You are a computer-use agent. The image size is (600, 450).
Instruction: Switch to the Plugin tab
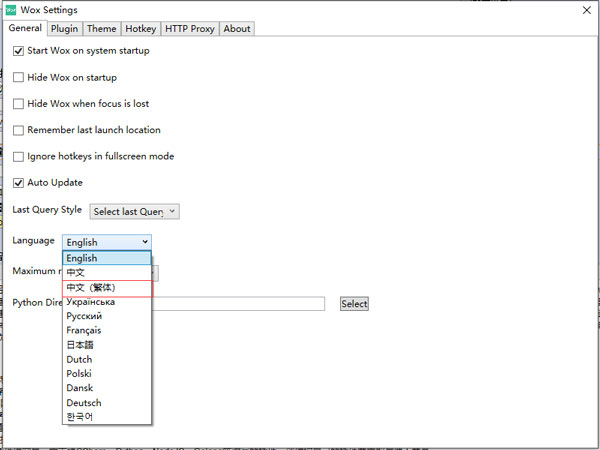64,29
